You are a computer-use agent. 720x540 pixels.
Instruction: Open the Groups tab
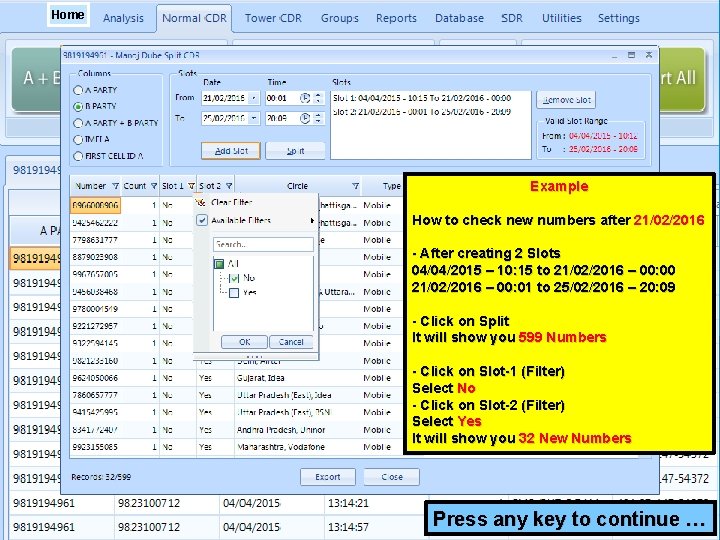tap(340, 18)
